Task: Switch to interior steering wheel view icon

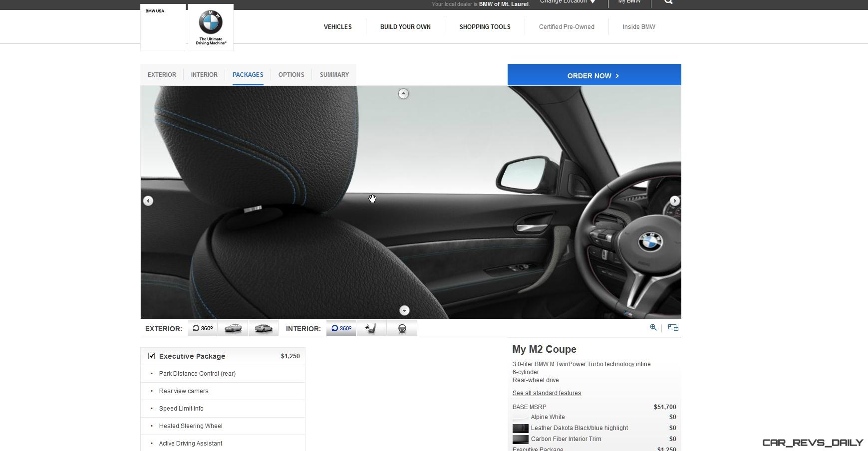Action: (x=402, y=328)
